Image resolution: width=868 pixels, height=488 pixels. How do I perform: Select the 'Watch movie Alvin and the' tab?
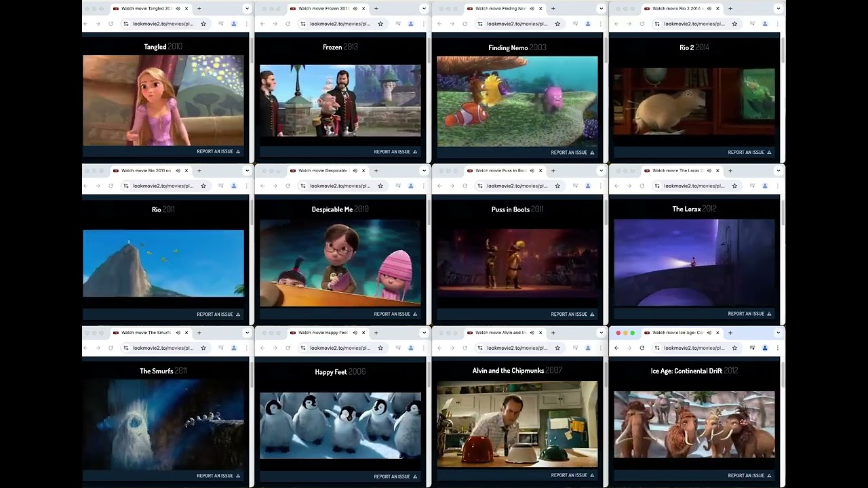505,333
